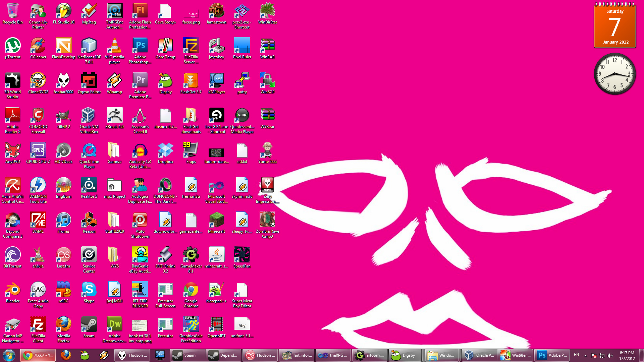Click the calendar gadget showing Saturday 7
The height and width of the screenshot is (362, 644).
(x=615, y=25)
